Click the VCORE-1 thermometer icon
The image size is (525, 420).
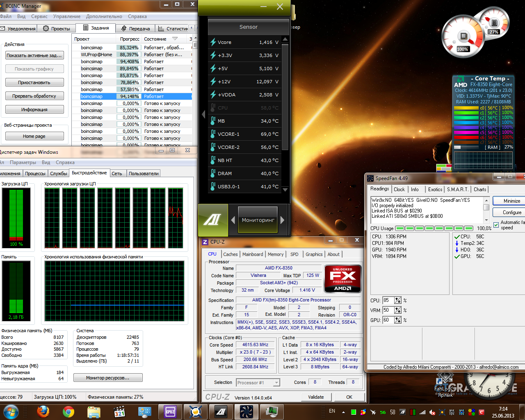213,134
